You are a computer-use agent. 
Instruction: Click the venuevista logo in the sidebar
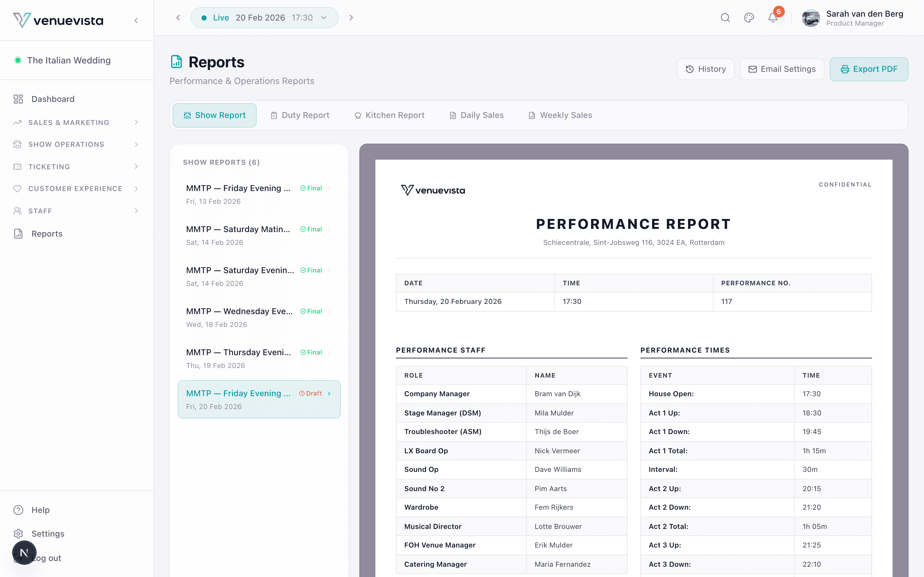58,20
